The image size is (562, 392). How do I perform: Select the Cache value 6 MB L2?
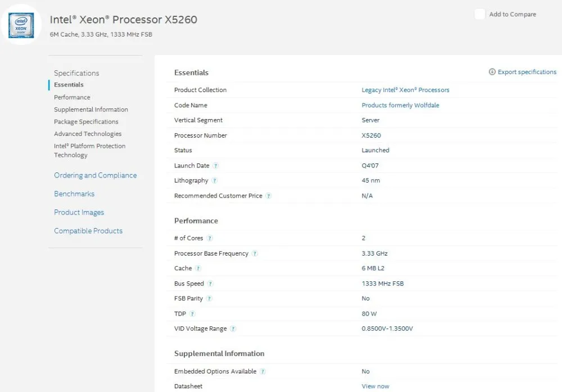[373, 268]
